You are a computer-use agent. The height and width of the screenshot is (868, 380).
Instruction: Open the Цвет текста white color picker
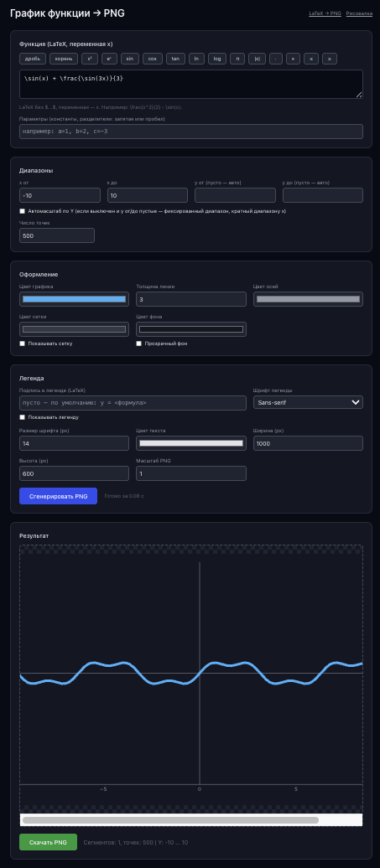point(191,443)
